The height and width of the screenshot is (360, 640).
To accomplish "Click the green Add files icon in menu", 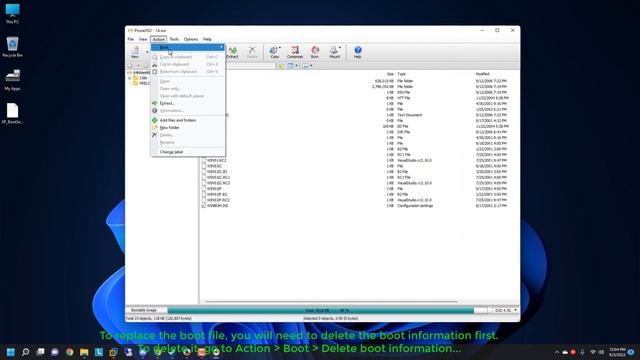I will (x=155, y=120).
